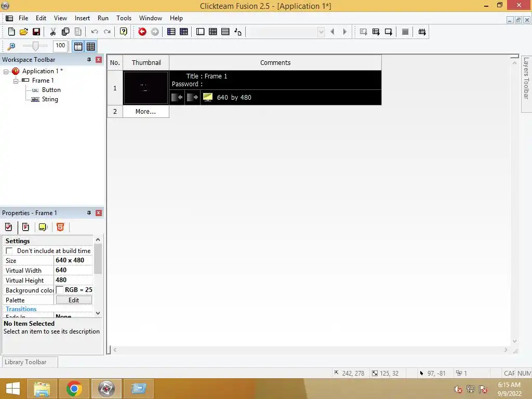Open the HTML5 properties tab icon
532x399 pixels.
click(x=60, y=227)
